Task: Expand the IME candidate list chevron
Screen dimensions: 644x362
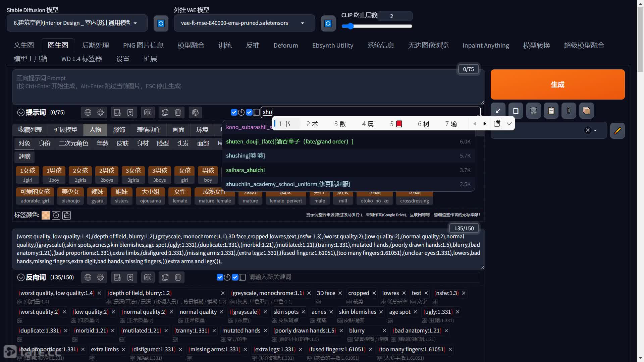Action: (x=509, y=124)
